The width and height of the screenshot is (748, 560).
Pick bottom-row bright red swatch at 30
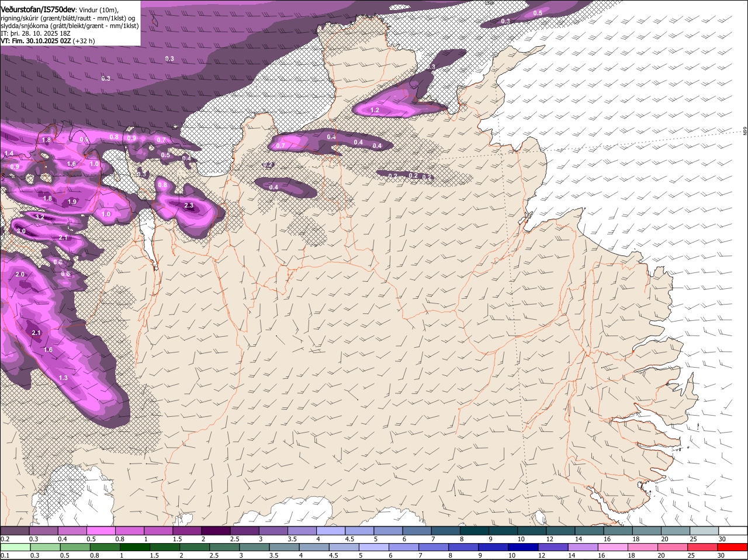pos(734,547)
